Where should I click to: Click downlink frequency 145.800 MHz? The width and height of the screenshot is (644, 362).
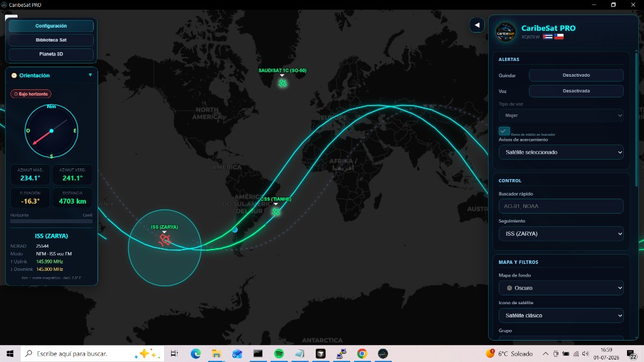click(x=49, y=269)
